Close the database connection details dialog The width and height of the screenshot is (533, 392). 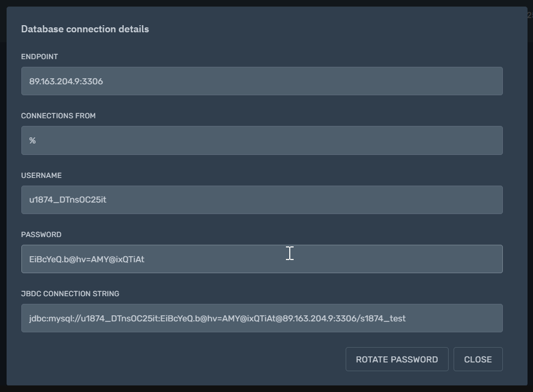coord(478,359)
